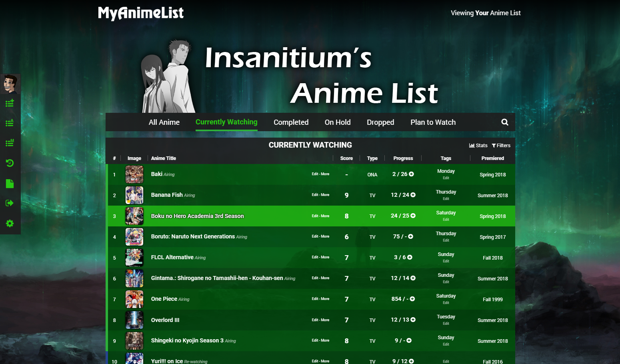This screenshot has width=620, height=364.
Task: Click the search magnifier icon
Action: pyautogui.click(x=505, y=122)
